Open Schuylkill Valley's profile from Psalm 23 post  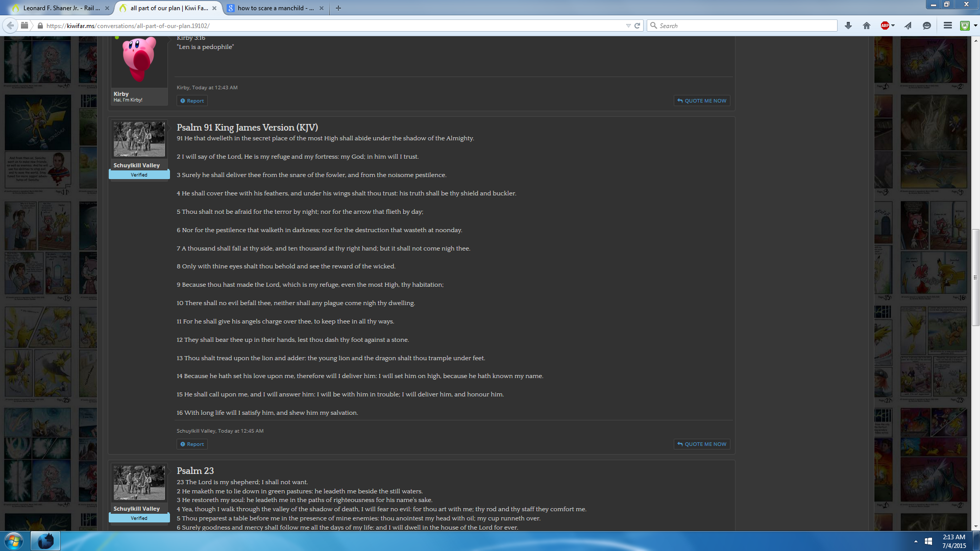pos(136,509)
